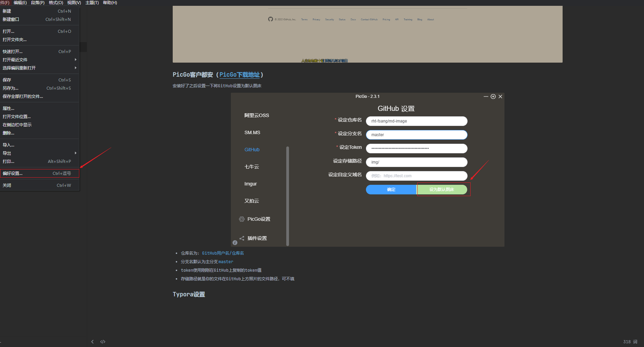Open the 帮助(H) menu

tap(110, 3)
